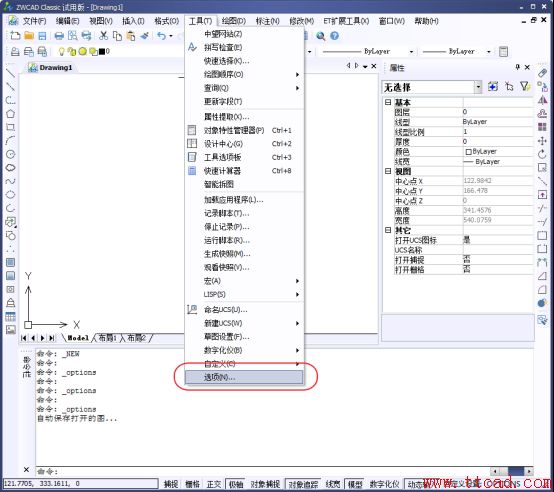Click the Quick Select icon in properties panel
Viewport: 554px width, 492px height.
click(525, 87)
